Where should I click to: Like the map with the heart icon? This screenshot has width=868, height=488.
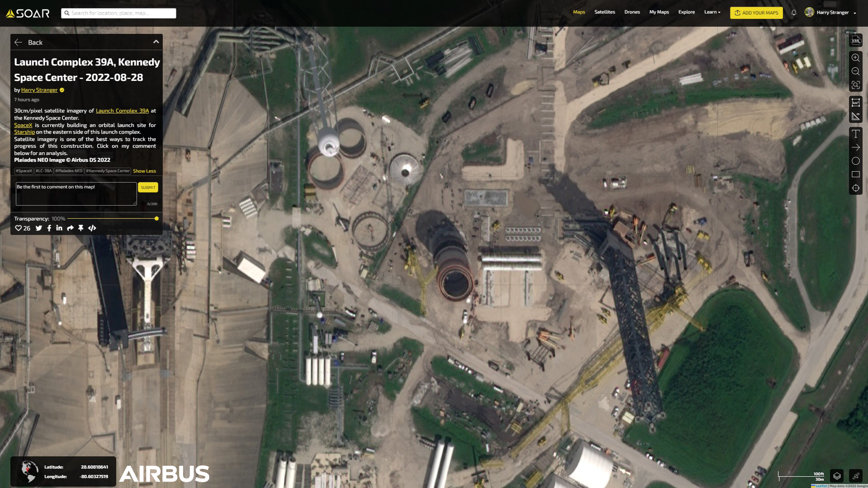click(19, 228)
